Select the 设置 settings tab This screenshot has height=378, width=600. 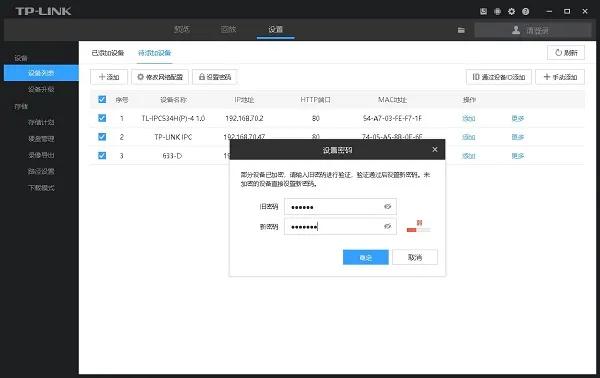pos(276,29)
